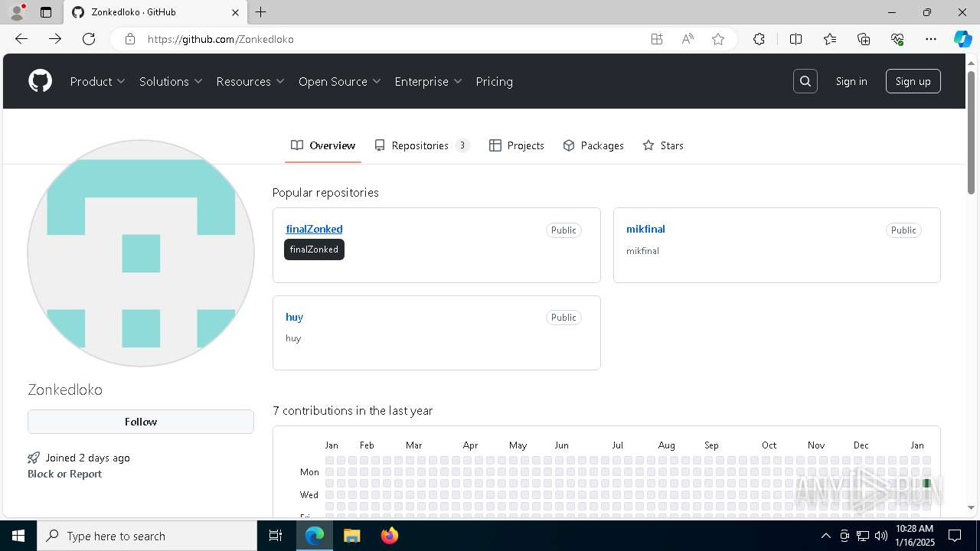Image resolution: width=980 pixels, height=551 pixels.
Task: Click the GitHub Octocat logo
Action: [x=40, y=81]
